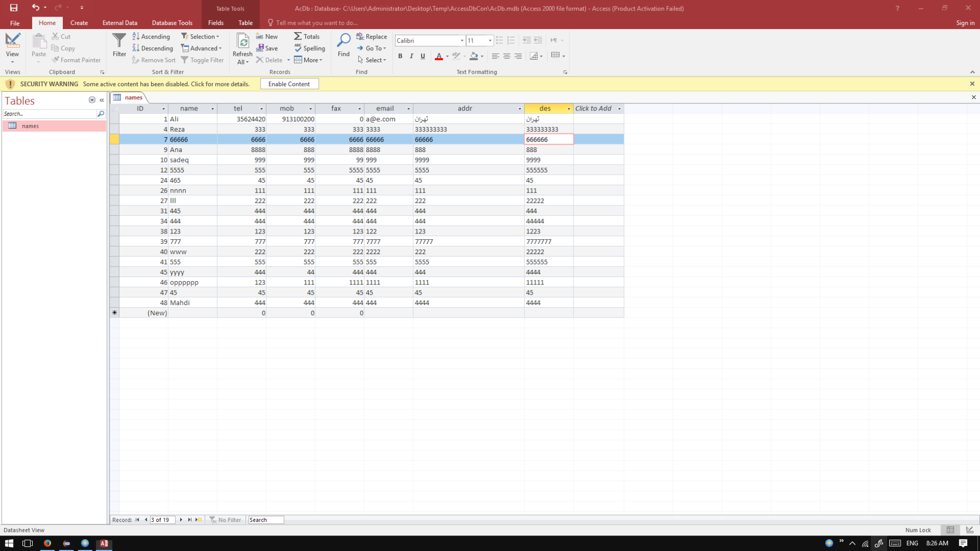Expand the More records menu
Image resolution: width=980 pixels, height=551 pixels.
click(x=308, y=60)
